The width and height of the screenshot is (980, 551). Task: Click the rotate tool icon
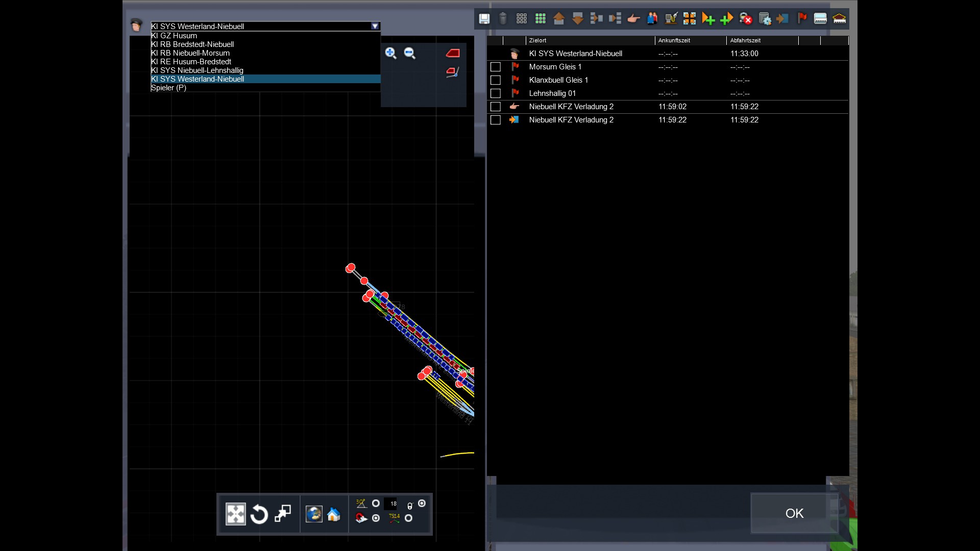(259, 514)
